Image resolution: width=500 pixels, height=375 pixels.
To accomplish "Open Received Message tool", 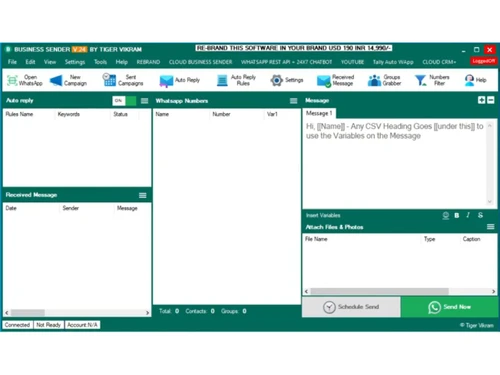I will coord(335,80).
